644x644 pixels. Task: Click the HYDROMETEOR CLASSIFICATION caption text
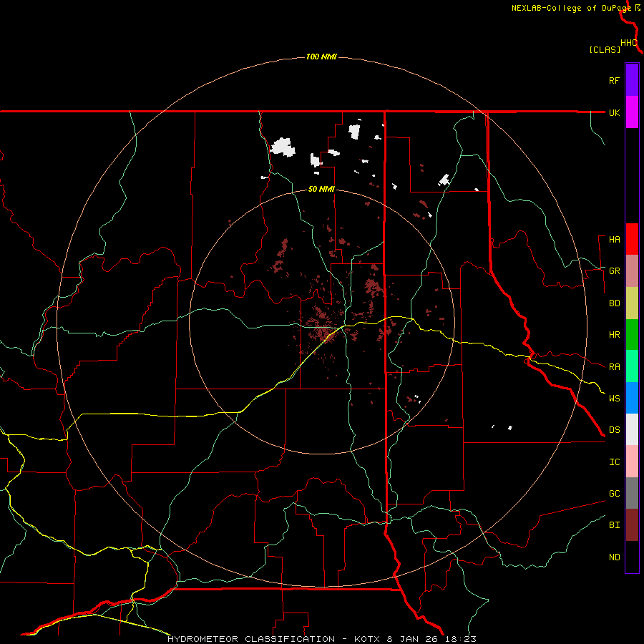coord(251,639)
